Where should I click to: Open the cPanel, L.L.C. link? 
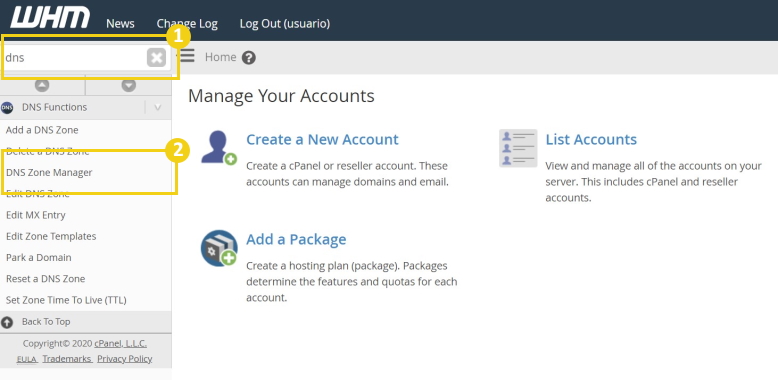(121, 344)
